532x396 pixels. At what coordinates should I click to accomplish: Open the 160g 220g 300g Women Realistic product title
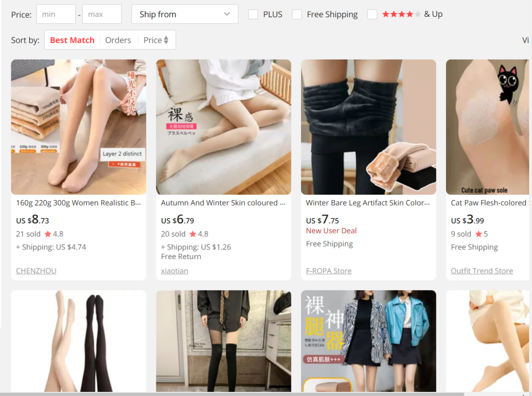pyautogui.click(x=78, y=203)
